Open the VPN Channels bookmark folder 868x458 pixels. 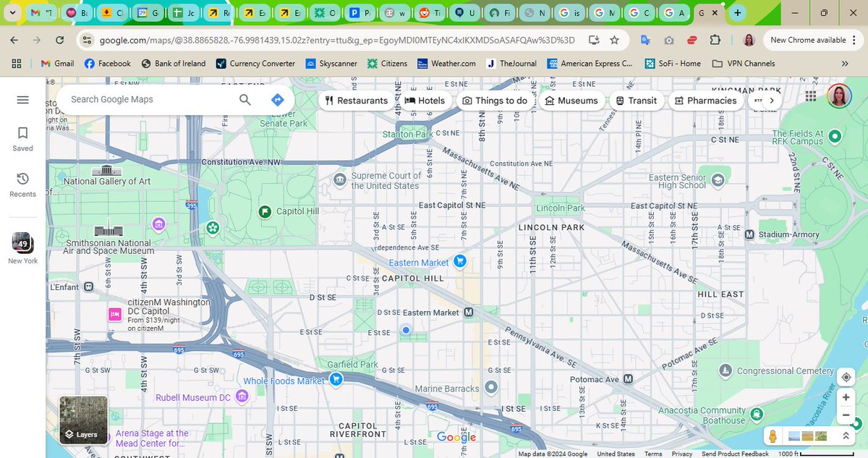tap(744, 63)
